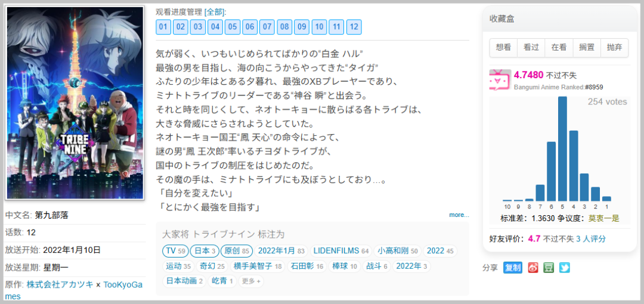Open the 棒球 tag
Viewport: 644px width, 304px height.
coord(344,266)
